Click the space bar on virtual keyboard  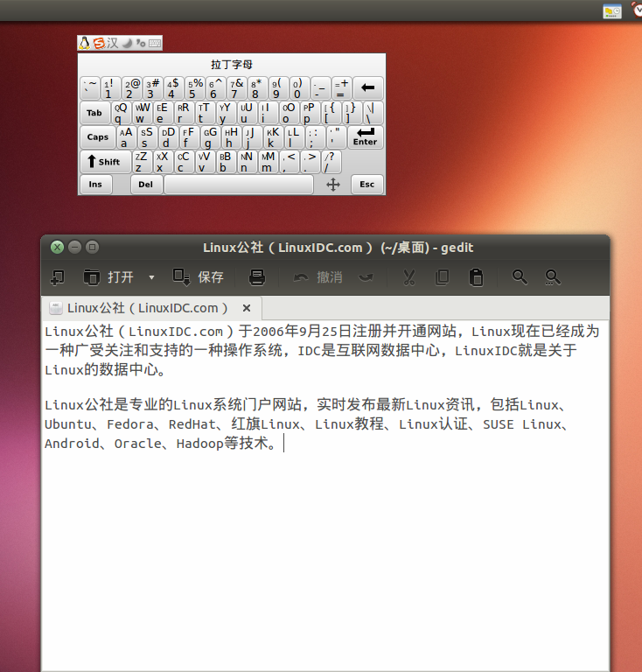[239, 185]
